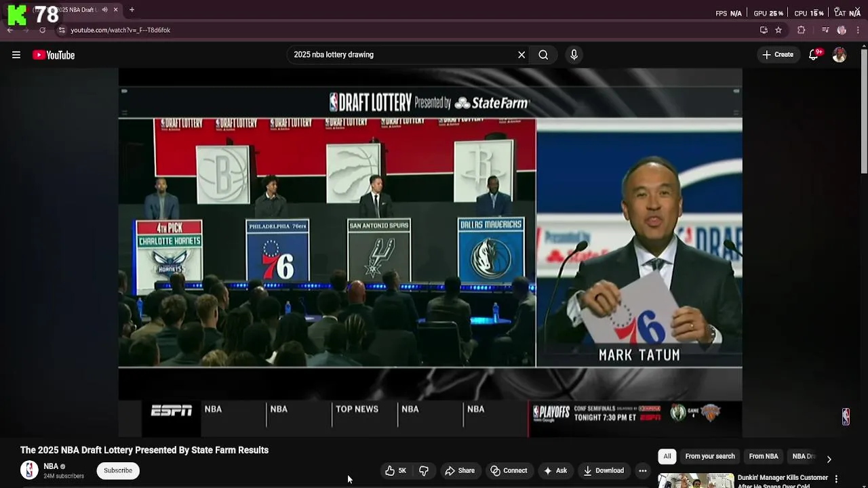Mute the tab via speaker icon

point(104,10)
